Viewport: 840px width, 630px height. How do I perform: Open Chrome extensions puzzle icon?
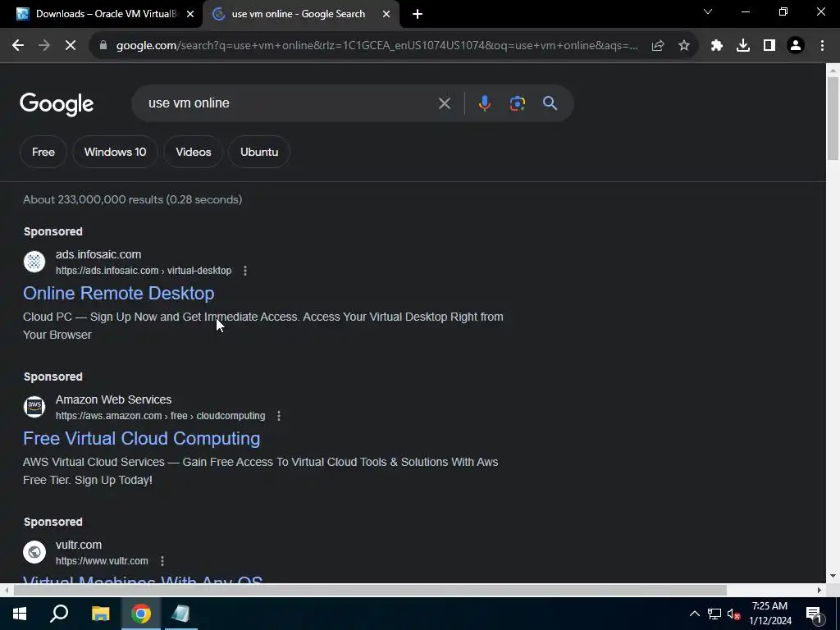coord(717,46)
